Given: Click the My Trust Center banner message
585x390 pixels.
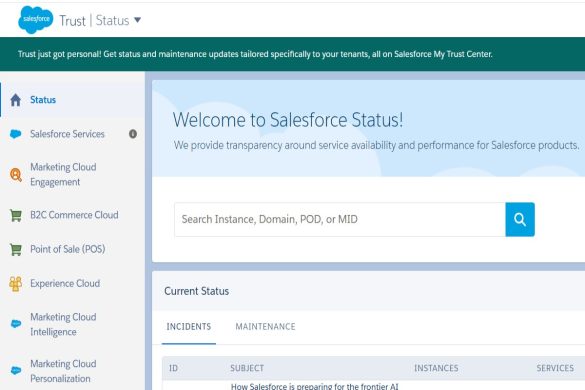Looking at the screenshot, I should pyautogui.click(x=255, y=54).
